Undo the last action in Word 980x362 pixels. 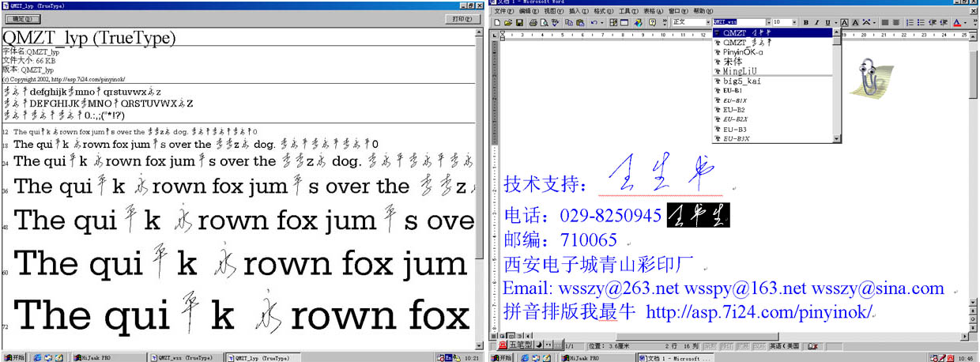point(594,22)
